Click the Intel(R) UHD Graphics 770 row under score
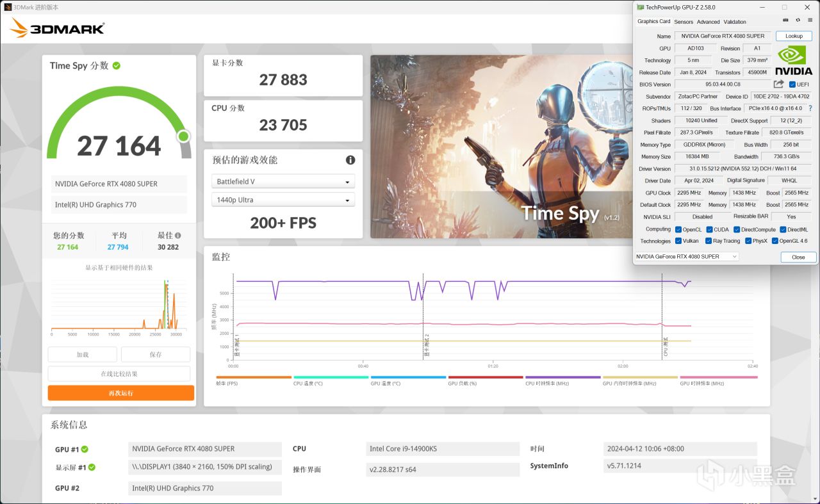820x504 pixels. [119, 205]
